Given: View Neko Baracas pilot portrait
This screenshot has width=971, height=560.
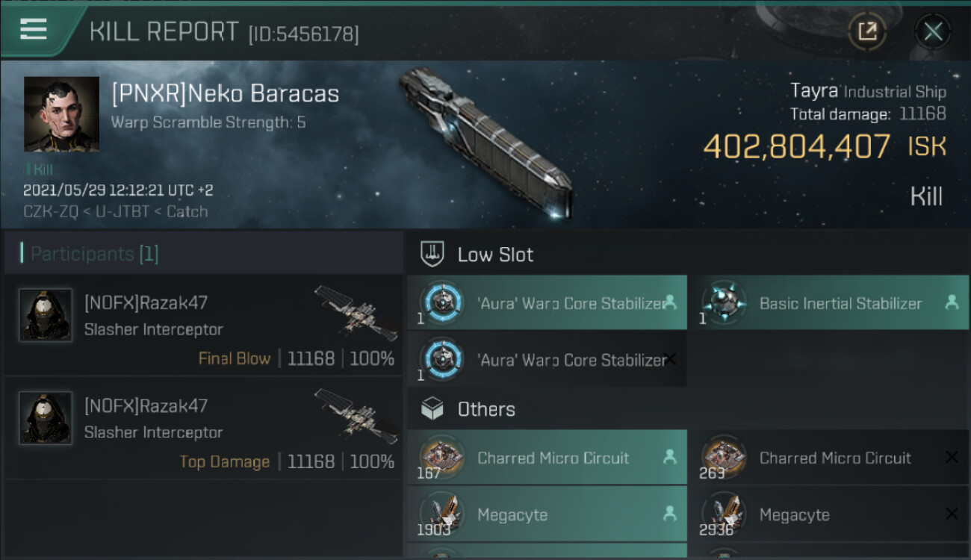Looking at the screenshot, I should [61, 113].
